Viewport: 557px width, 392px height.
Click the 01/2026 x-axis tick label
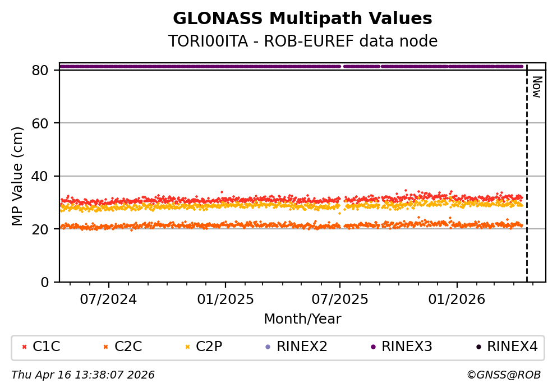(457, 299)
